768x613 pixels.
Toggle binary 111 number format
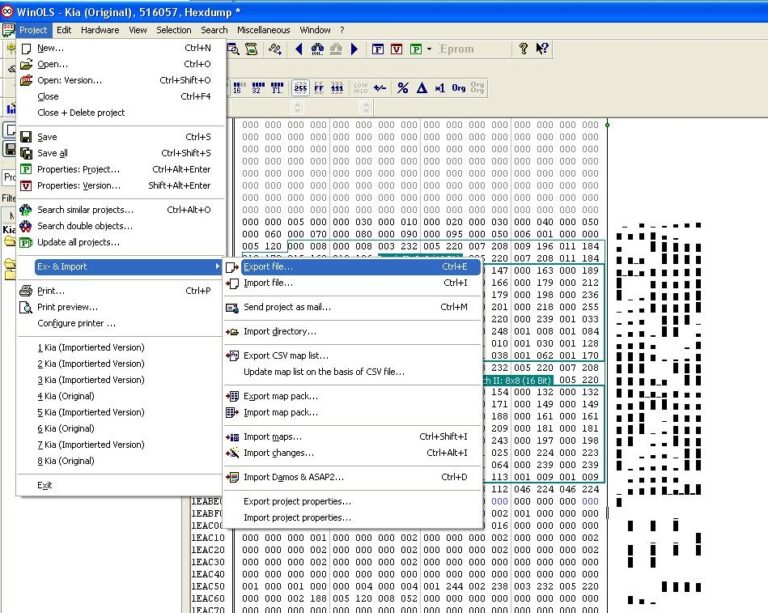coord(337,88)
